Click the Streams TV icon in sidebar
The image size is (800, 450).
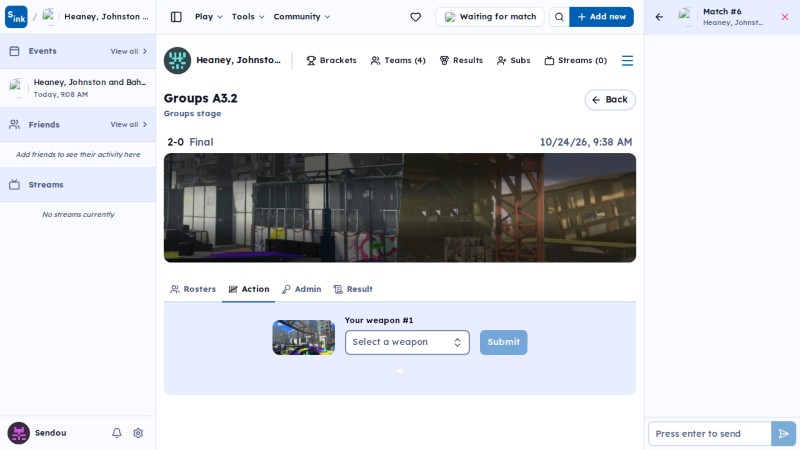[14, 185]
